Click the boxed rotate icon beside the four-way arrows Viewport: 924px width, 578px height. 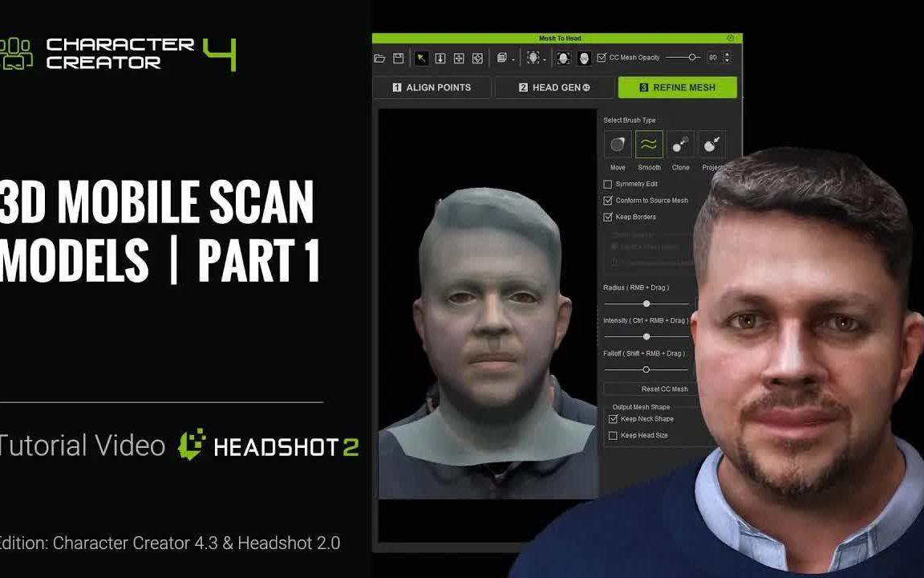point(478,58)
